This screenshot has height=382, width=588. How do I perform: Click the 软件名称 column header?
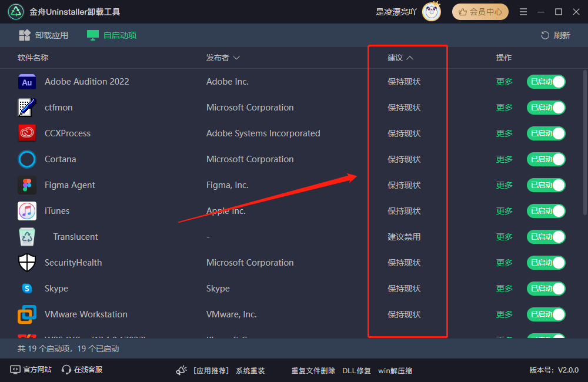point(33,58)
